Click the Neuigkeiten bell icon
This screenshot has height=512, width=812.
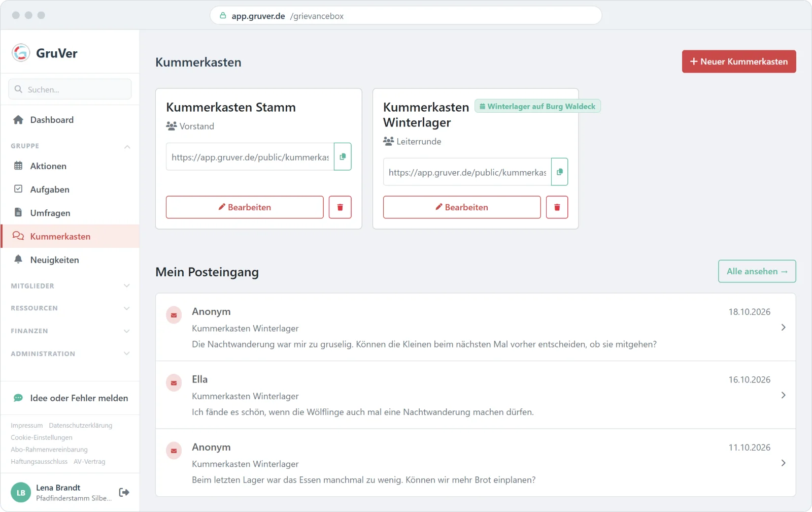[18, 260]
